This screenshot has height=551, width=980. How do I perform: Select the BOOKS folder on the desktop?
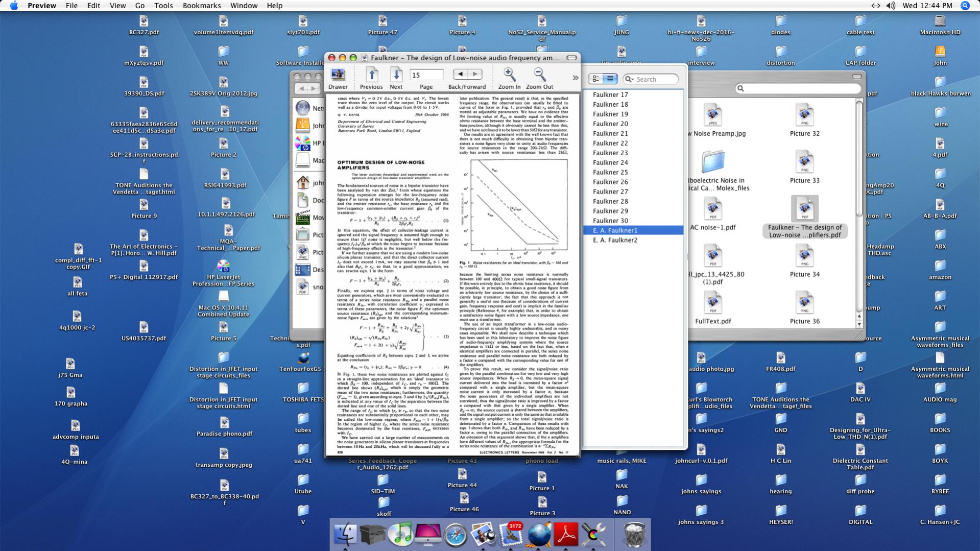click(940, 423)
